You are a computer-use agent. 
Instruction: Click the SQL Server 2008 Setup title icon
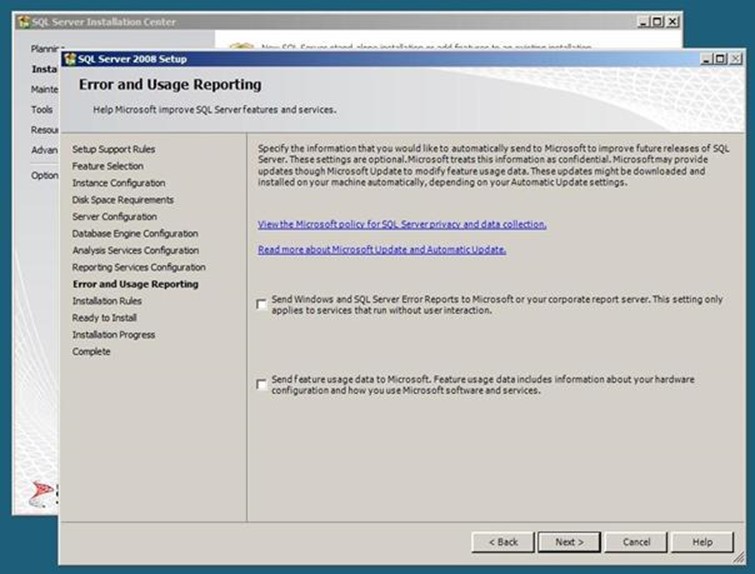point(70,59)
